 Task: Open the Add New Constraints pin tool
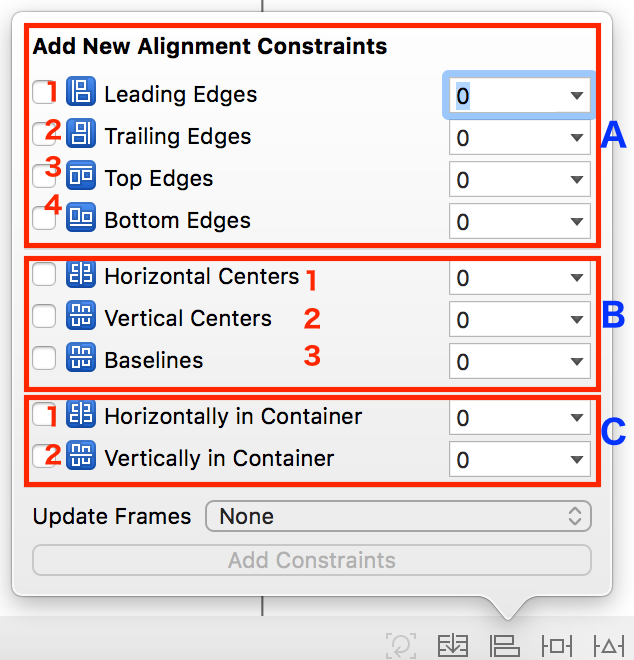point(556,646)
